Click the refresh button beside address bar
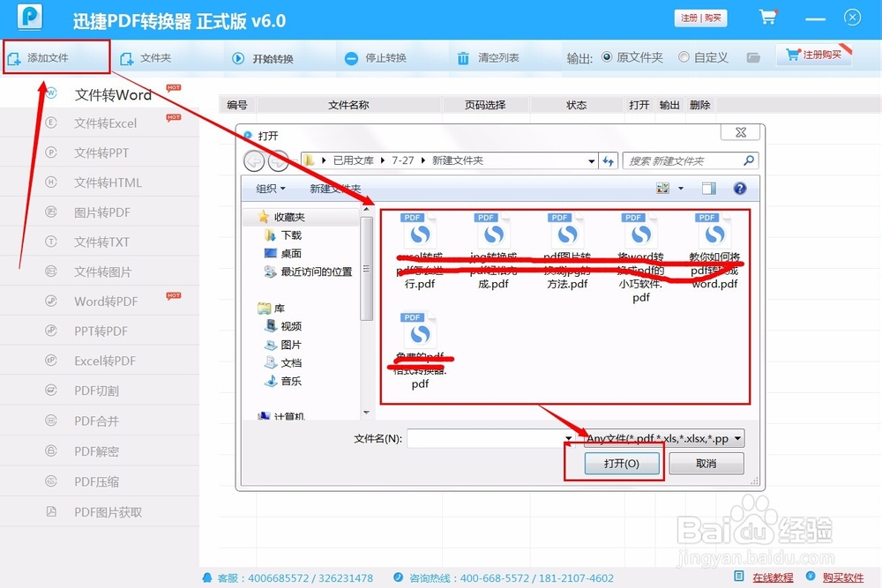This screenshot has width=882, height=588. [x=608, y=161]
